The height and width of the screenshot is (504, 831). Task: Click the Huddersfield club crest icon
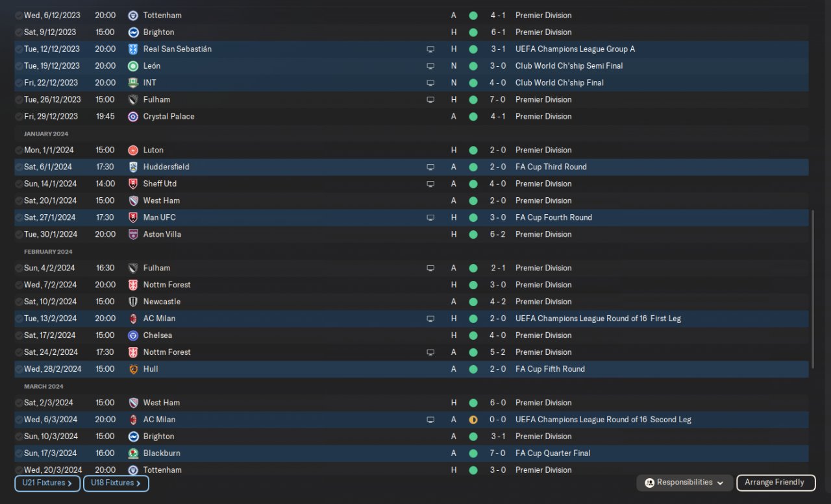tap(133, 167)
